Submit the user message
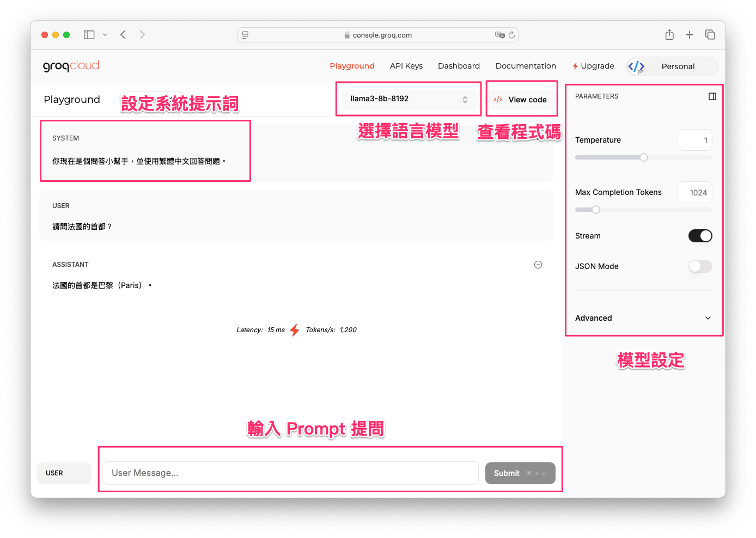The height and width of the screenshot is (538, 756). click(520, 473)
